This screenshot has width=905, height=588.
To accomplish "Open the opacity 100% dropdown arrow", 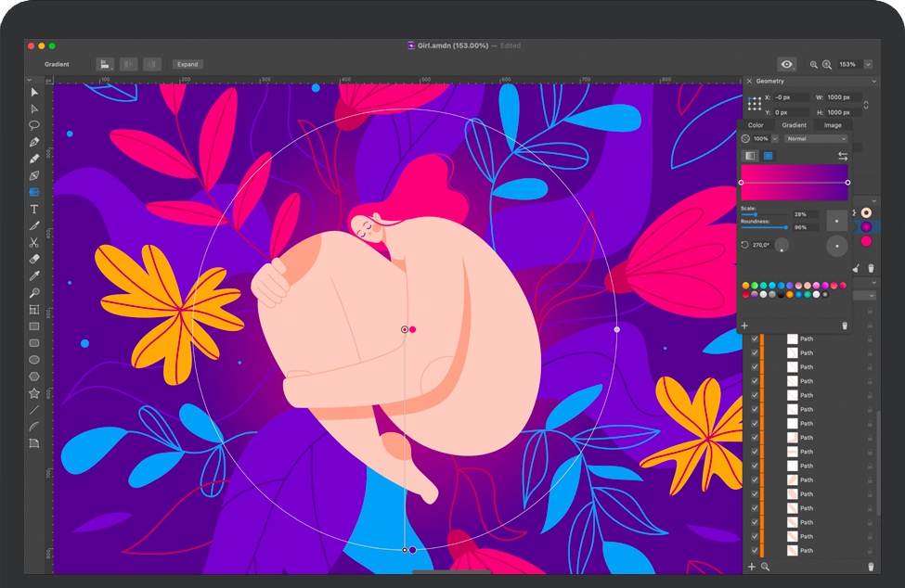I will pos(775,138).
